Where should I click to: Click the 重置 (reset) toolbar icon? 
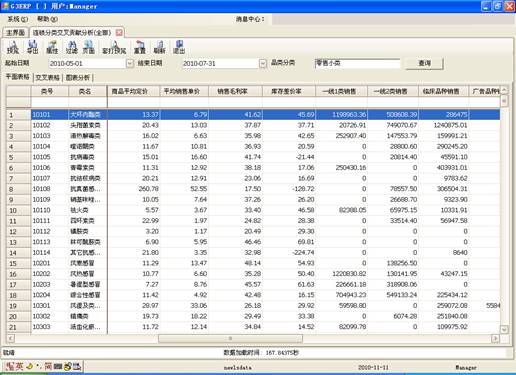[140, 47]
